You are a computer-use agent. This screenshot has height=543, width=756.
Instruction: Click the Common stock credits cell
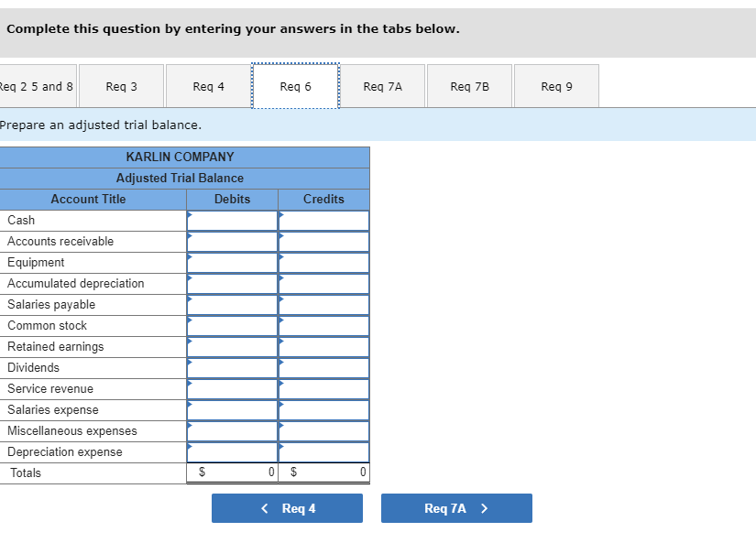323,325
